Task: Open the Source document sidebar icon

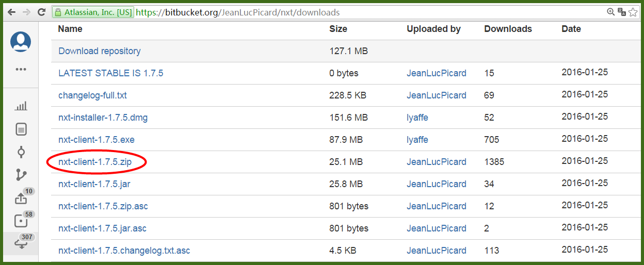Action: tap(21, 129)
